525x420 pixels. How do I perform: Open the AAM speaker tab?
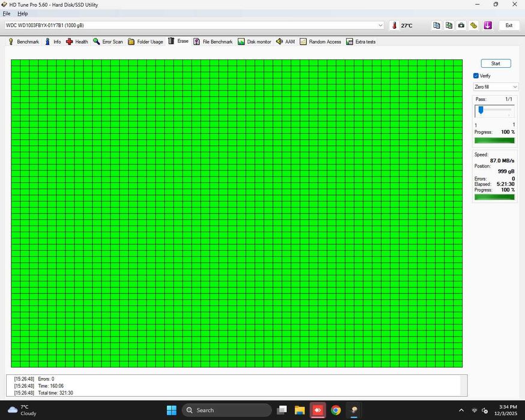click(286, 41)
